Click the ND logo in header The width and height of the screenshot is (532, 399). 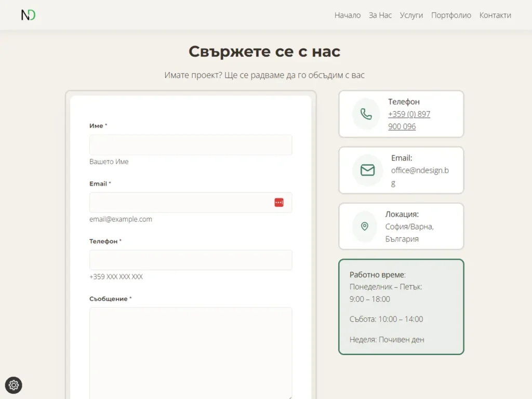[x=28, y=15]
